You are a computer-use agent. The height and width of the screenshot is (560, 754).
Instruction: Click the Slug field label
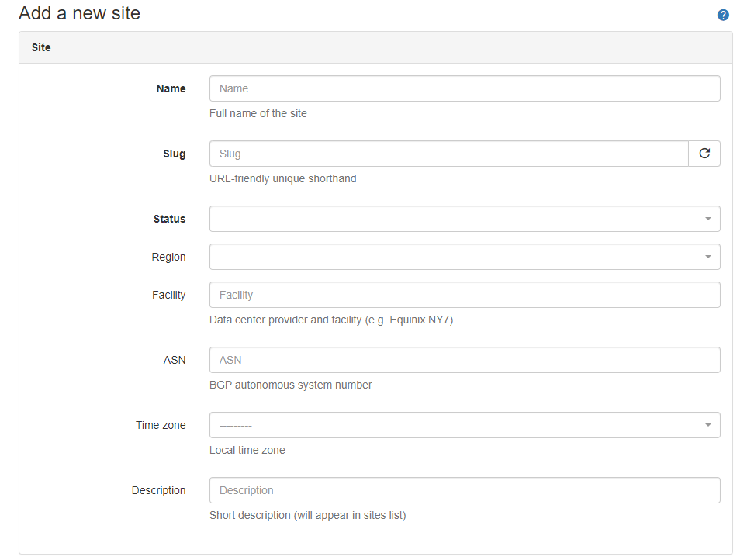point(174,154)
